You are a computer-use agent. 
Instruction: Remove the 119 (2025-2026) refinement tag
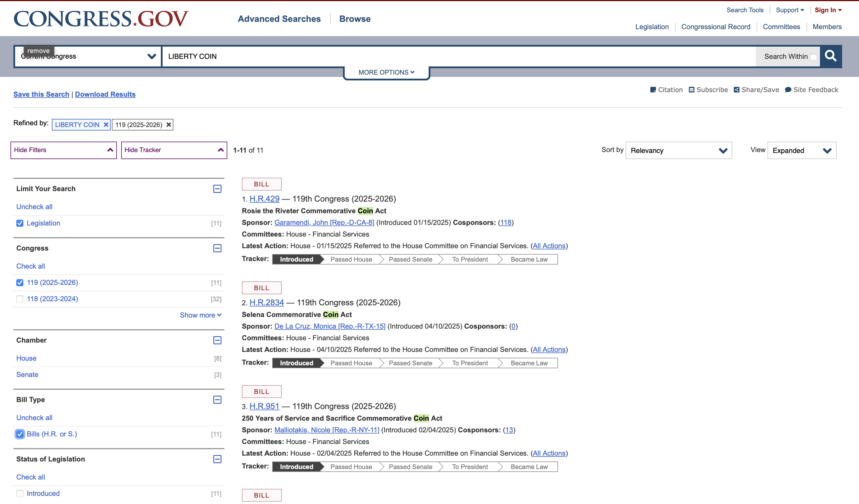[x=168, y=125]
